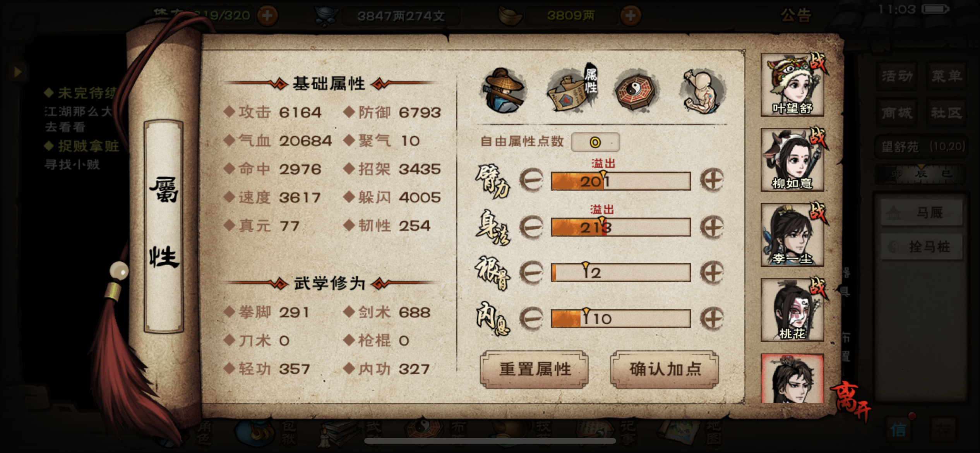980x453 pixels.
Task: Open the 公告 announcement menu
Action: 795,15
